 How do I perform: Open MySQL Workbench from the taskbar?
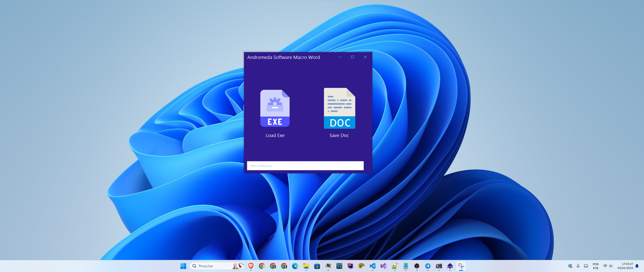pyautogui.click(x=339, y=266)
